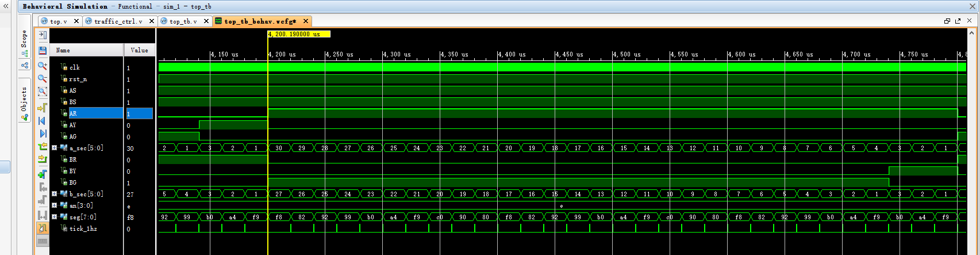The height and width of the screenshot is (255, 980).
Task: Expand the seg[7:0] bus
Action: coord(54,217)
